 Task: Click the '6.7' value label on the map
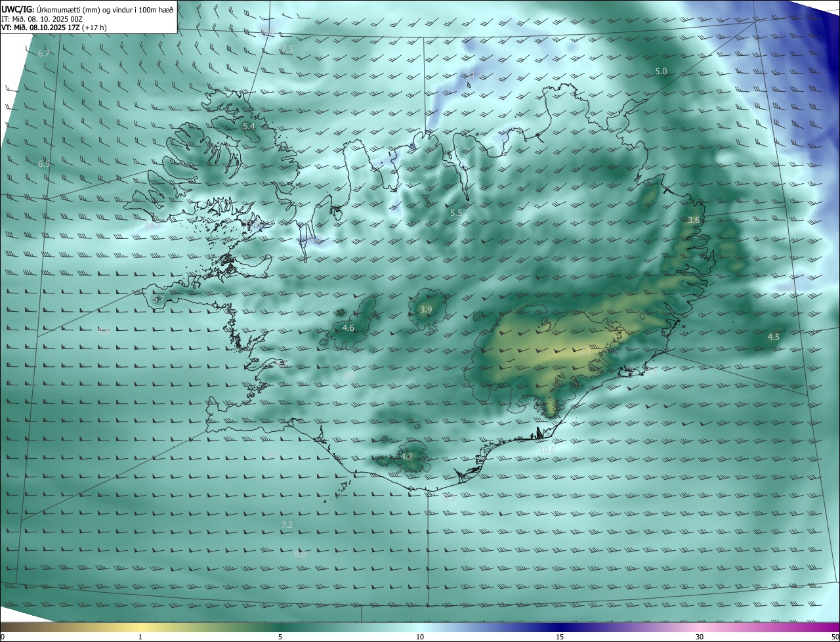click(x=44, y=53)
